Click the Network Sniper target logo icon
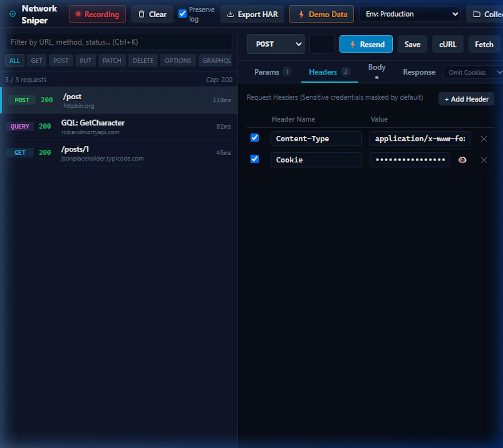Image resolution: width=503 pixels, height=448 pixels. pyautogui.click(x=13, y=14)
